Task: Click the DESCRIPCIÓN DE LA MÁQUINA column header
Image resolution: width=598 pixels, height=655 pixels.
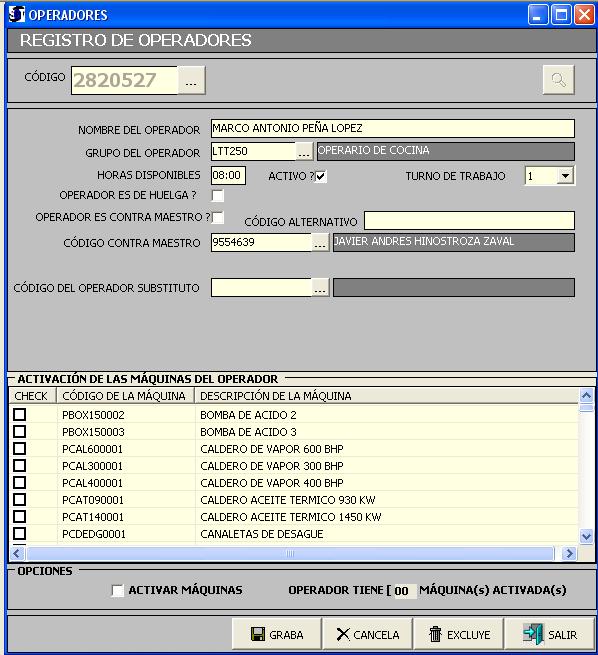Action: click(x=387, y=396)
